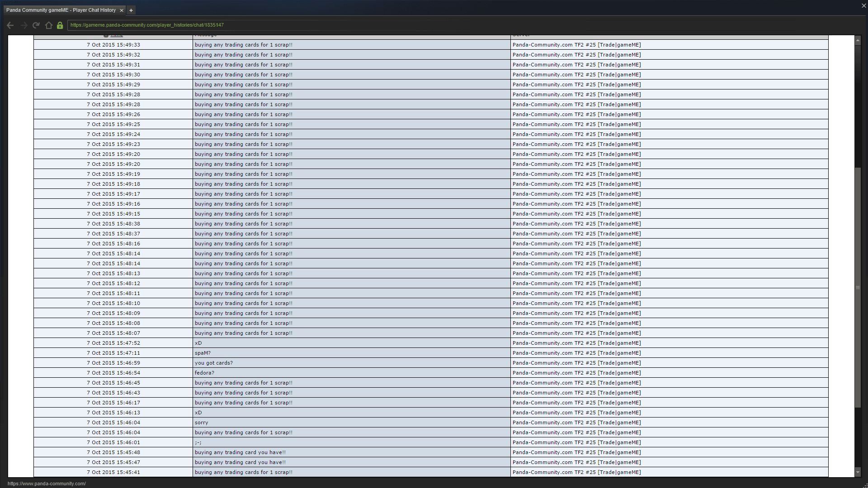Viewport: 868px width, 488px height.
Task: Open a new tab with the plus button
Action: [131, 10]
